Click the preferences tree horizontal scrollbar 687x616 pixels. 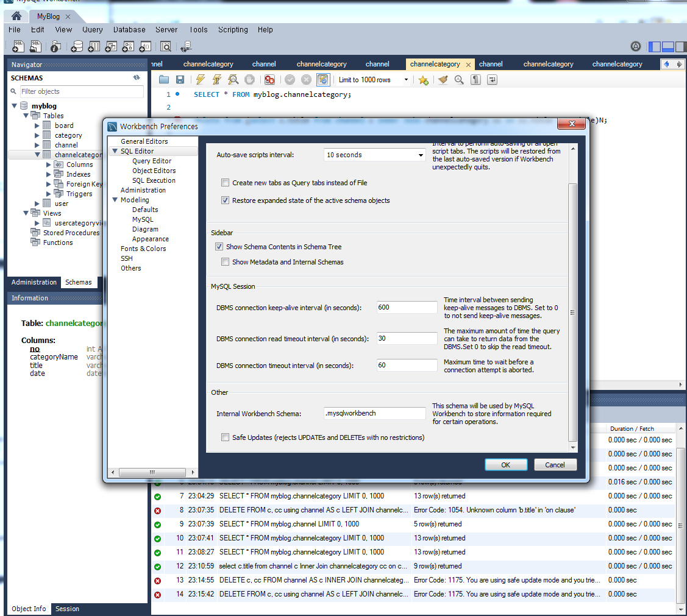(152, 472)
